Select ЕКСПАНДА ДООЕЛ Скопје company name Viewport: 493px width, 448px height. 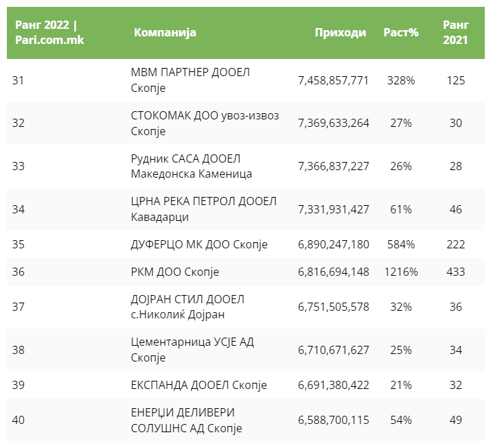pyautogui.click(x=198, y=386)
